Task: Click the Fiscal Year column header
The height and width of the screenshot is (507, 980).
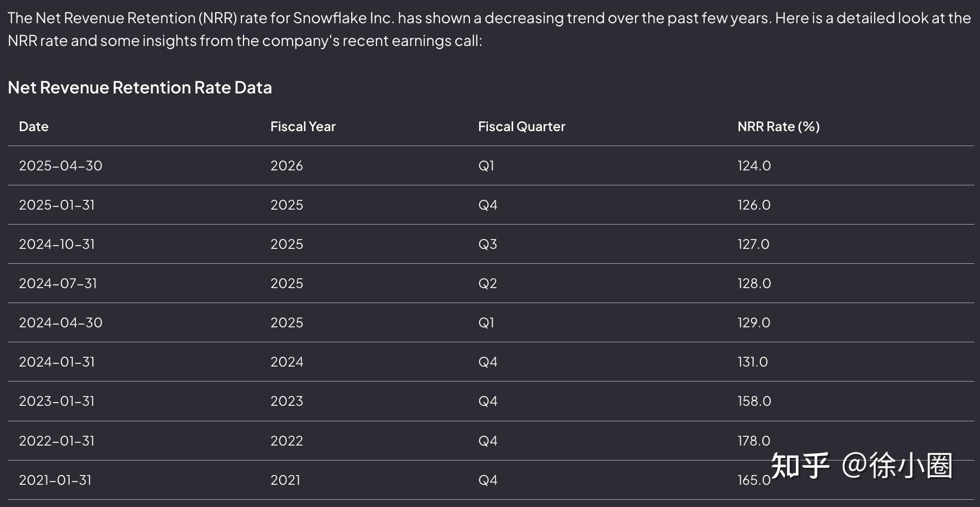Action: point(303,126)
